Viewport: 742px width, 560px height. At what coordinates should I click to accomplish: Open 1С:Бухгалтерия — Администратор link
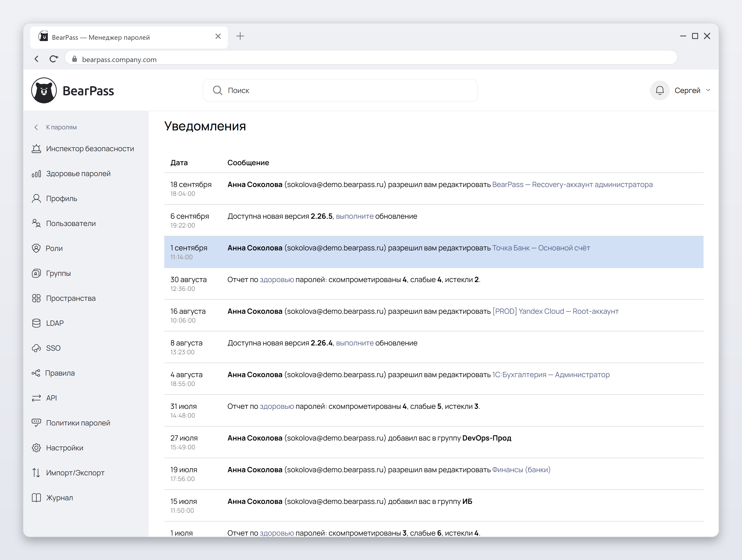click(551, 375)
